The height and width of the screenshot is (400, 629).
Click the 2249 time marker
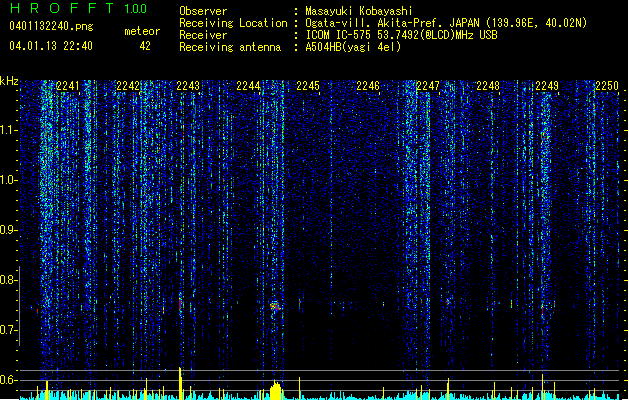547,86
